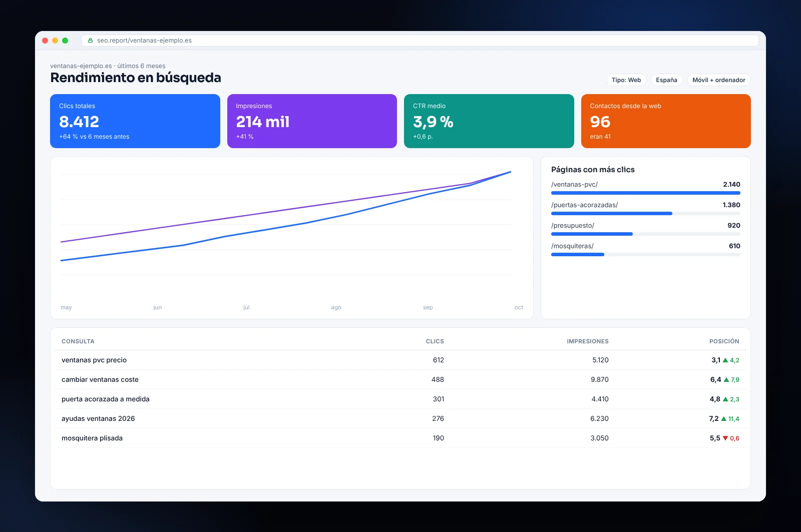Select query 'cambiar ventanas coste'
Screen dimensions: 801x532
tap(100, 379)
